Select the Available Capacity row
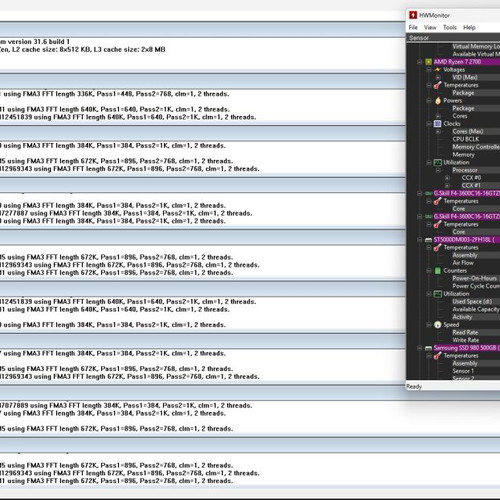 476,309
